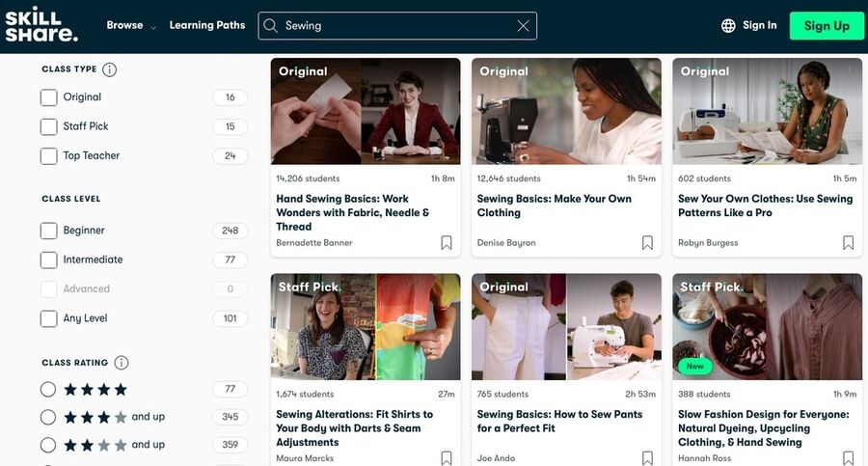Select the four-star rating filter
This screenshot has height=466, width=868.
(48, 390)
